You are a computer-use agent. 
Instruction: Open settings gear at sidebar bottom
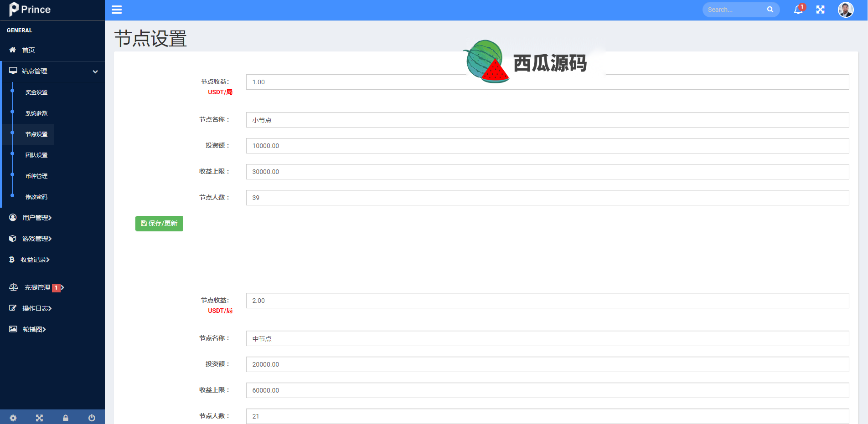point(13,418)
